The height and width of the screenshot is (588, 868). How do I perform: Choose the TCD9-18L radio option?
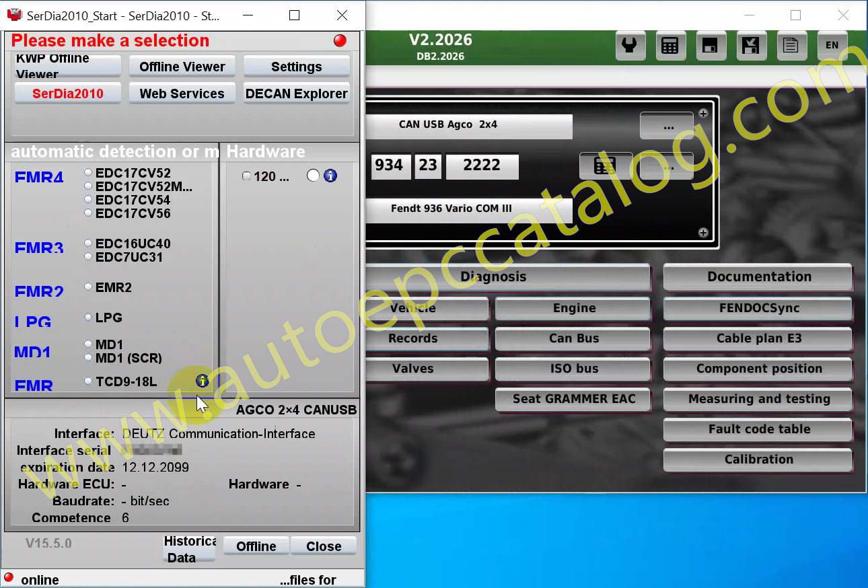tap(88, 381)
